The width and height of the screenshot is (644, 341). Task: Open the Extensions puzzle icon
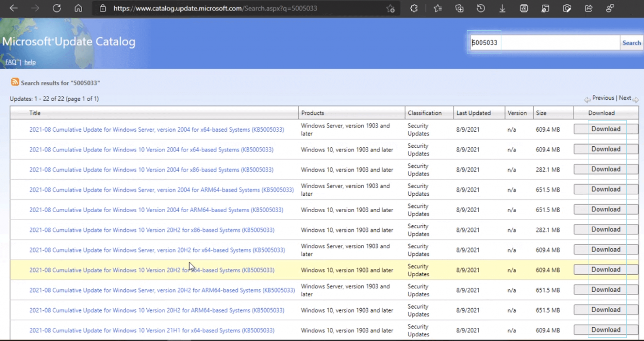tap(414, 8)
